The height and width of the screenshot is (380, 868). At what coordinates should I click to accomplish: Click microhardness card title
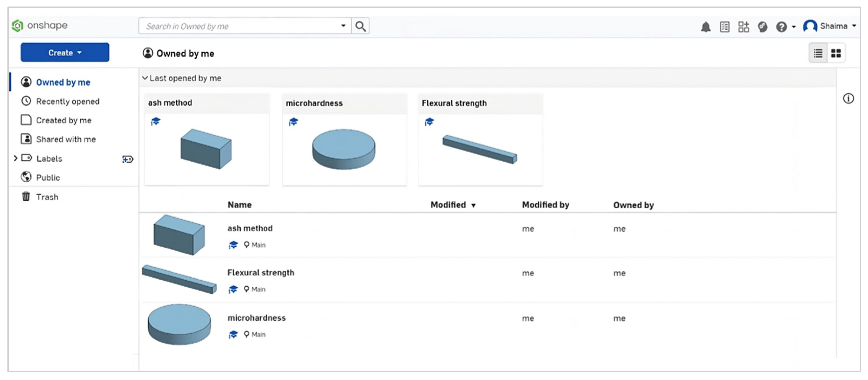314,103
